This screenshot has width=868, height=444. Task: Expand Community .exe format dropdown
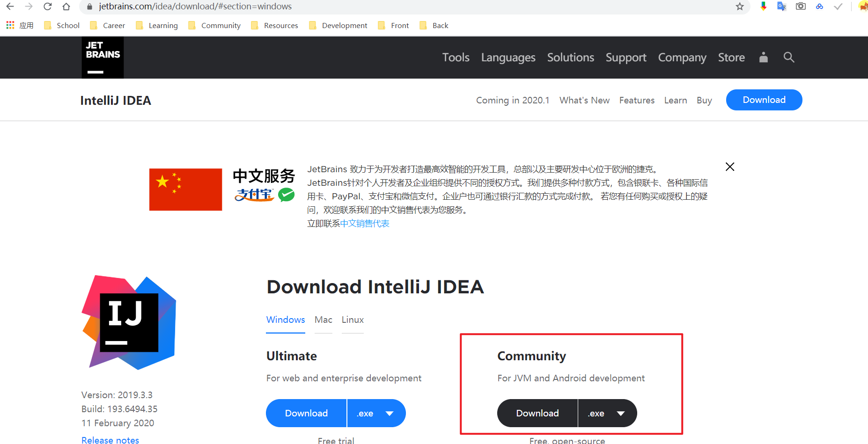(x=608, y=413)
